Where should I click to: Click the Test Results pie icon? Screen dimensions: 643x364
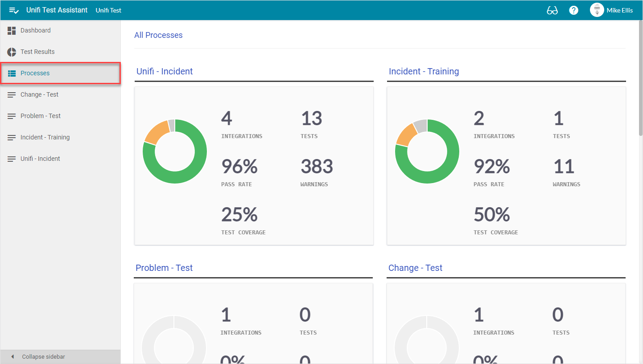[12, 52]
